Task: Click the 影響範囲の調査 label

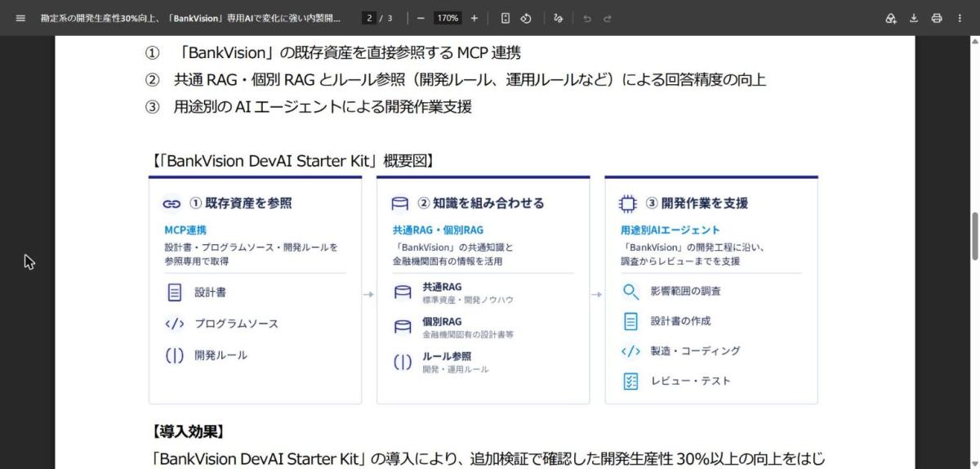Action: (686, 292)
